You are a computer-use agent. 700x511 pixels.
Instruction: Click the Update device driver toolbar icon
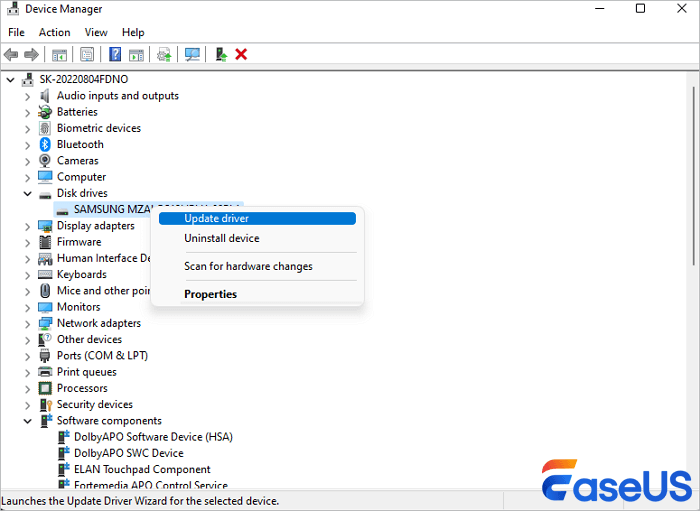tap(164, 55)
